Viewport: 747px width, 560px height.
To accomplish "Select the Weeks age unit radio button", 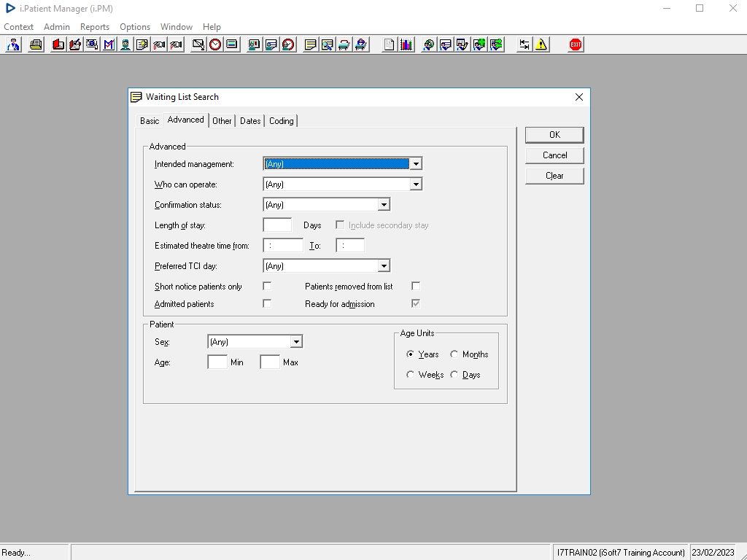I will 410,375.
